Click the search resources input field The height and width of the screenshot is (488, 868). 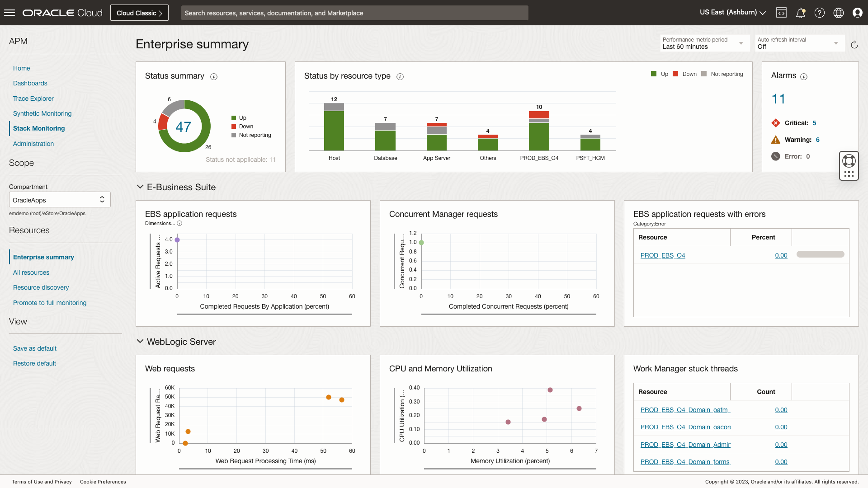(x=354, y=13)
